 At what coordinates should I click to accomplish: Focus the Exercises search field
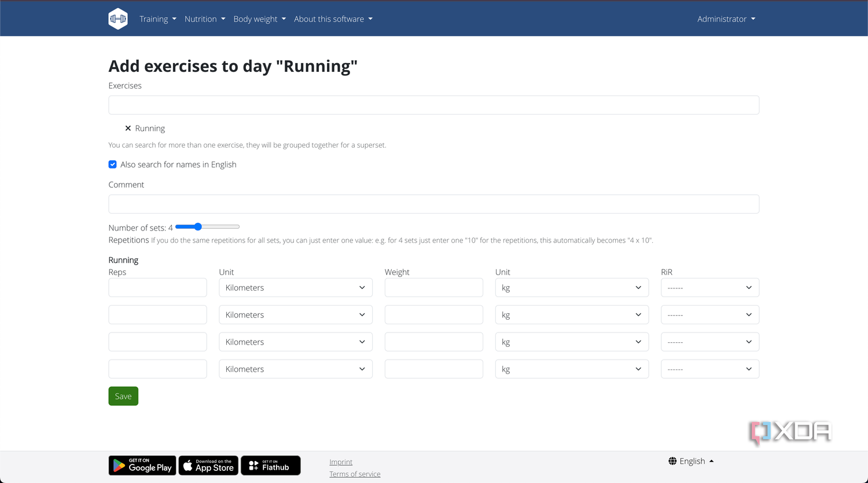pos(434,105)
